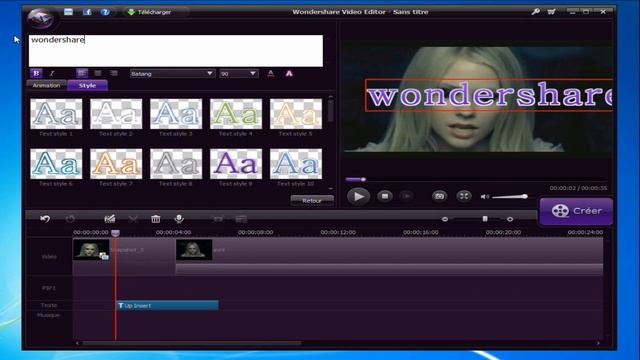Open the Batang font dropdown
Viewport: 640px width, 360px height.
click(172, 73)
